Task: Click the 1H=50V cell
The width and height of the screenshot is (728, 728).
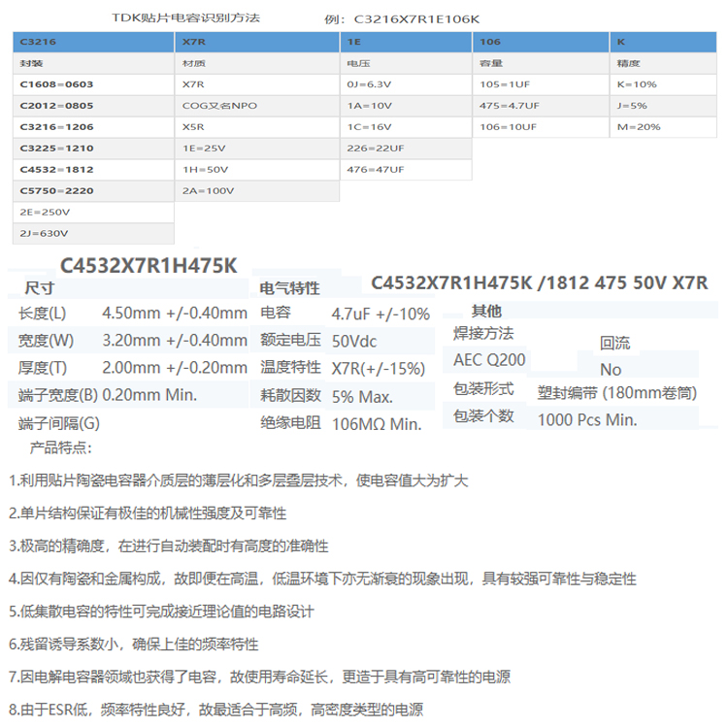Action: [x=257, y=170]
